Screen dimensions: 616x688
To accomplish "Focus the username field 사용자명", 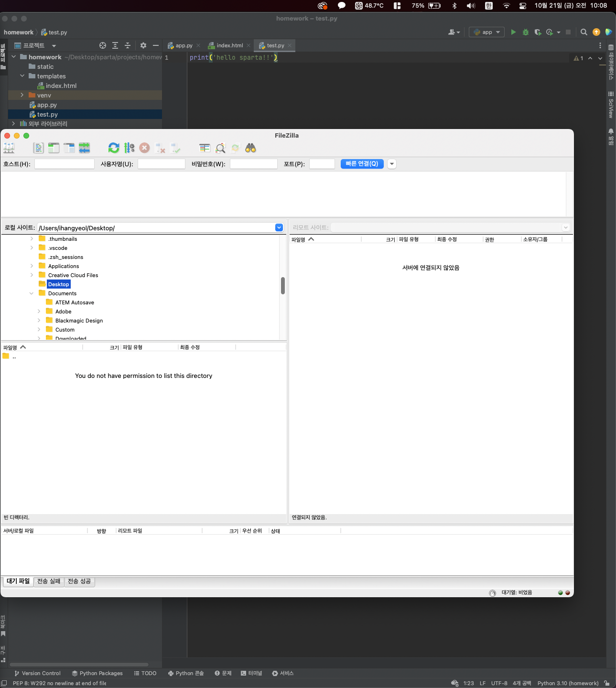I will 162,164.
